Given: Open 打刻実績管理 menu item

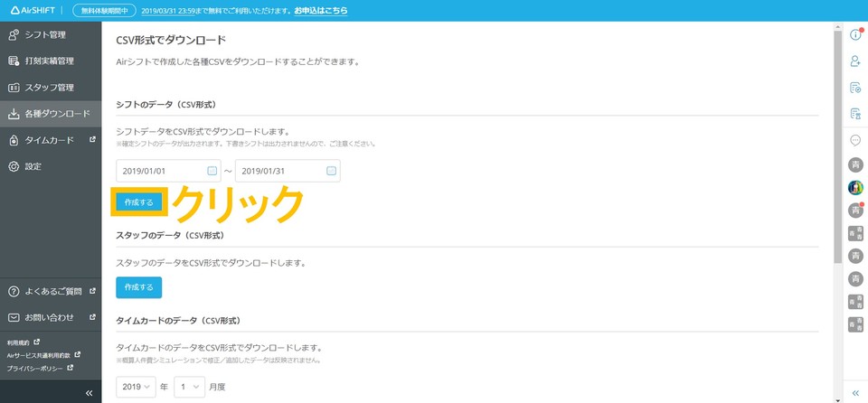Looking at the screenshot, I should (x=49, y=61).
